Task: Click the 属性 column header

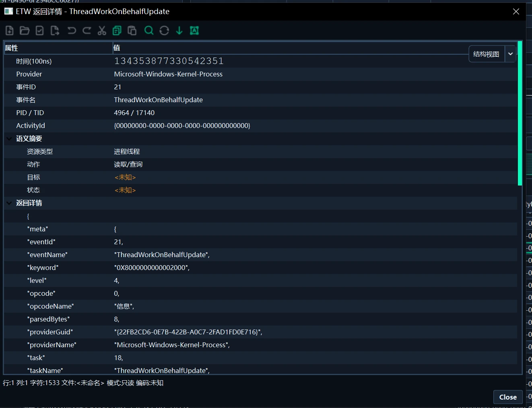Action: point(58,48)
